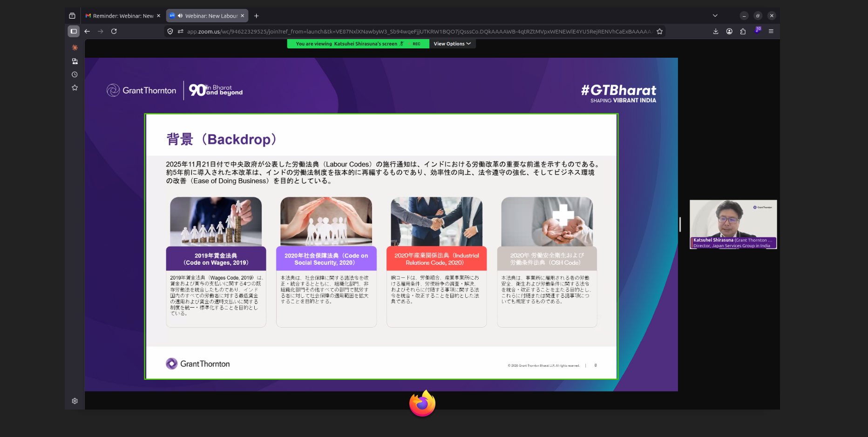Reload the current Zoom page
The height and width of the screenshot is (437, 868).
click(x=114, y=31)
